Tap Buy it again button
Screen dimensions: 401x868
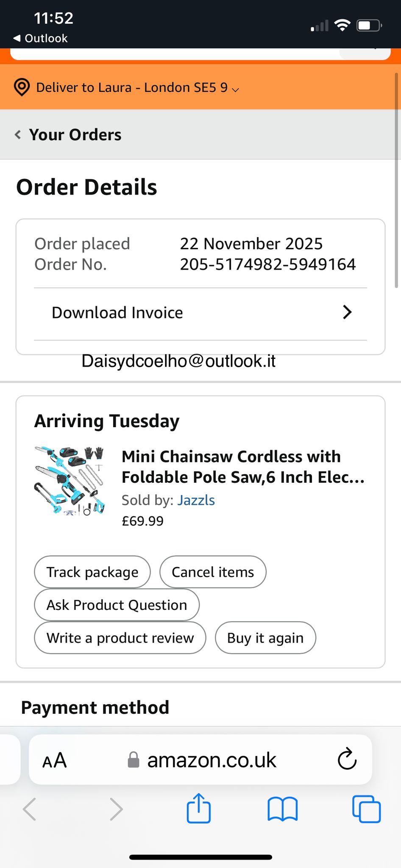pyautogui.click(x=265, y=638)
